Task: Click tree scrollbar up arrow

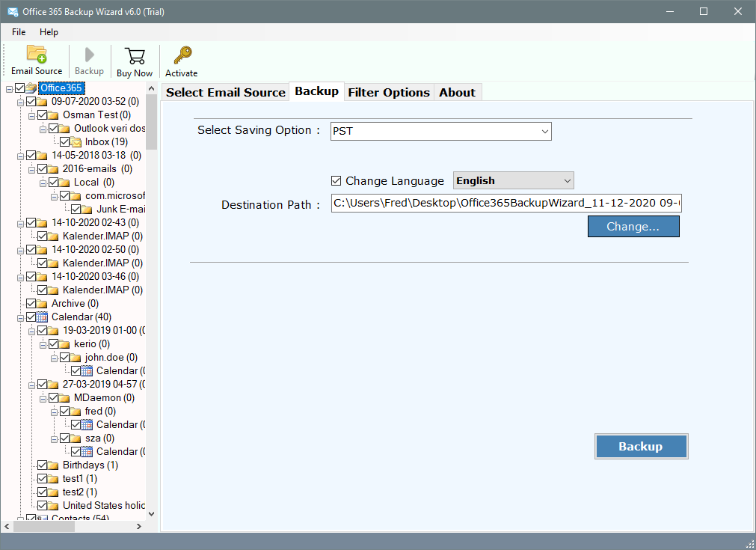Action: pyautogui.click(x=151, y=89)
